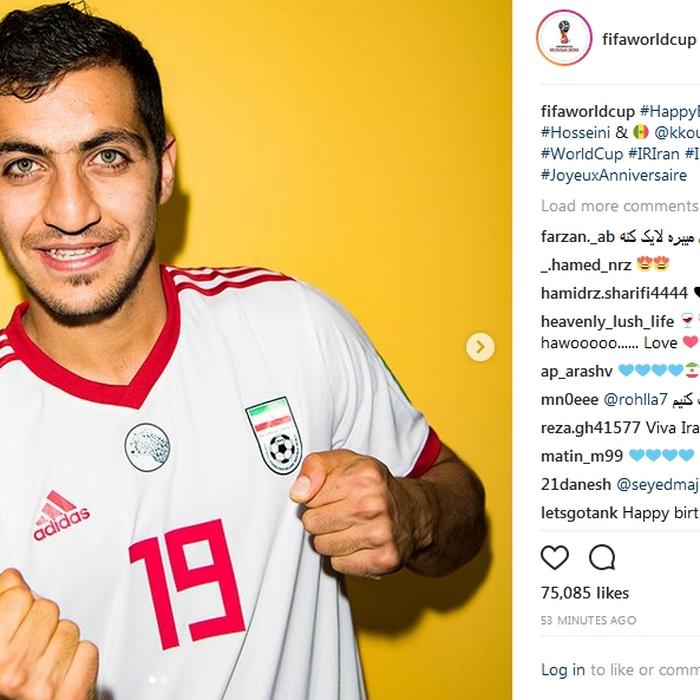The image size is (700, 700).
Task: Click the Log in link
Action: [x=563, y=669]
